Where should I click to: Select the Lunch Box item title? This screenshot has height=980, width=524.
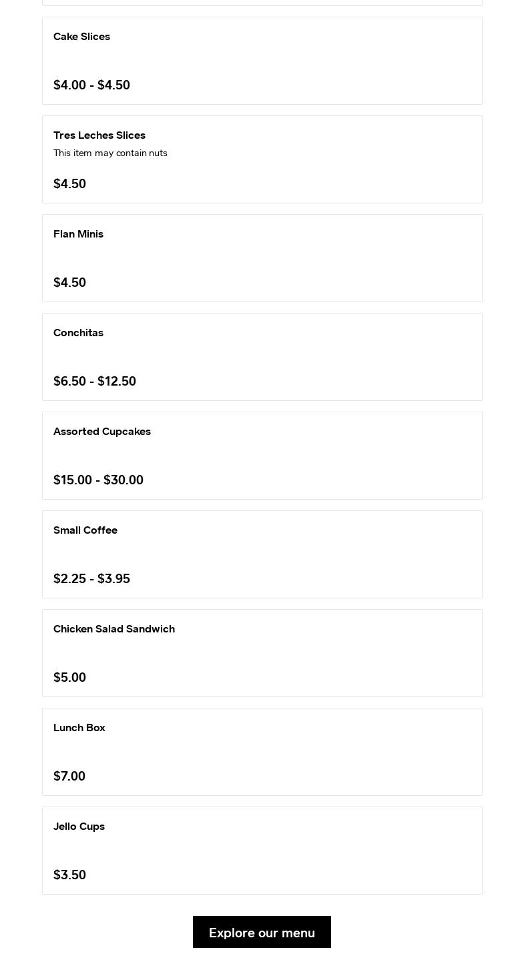coord(79,728)
